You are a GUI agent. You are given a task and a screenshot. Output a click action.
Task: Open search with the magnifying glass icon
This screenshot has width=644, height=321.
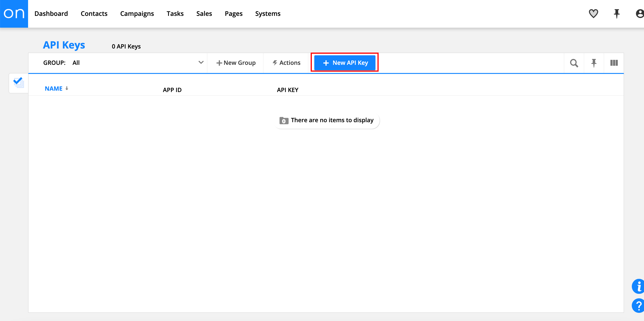[574, 63]
